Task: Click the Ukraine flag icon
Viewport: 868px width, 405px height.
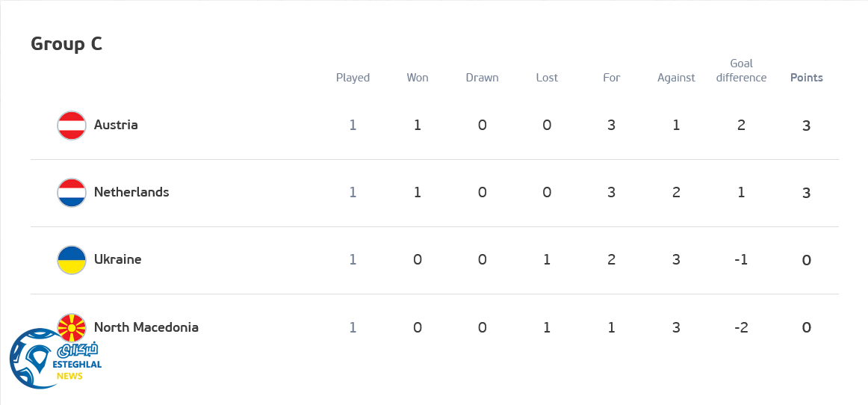Action: pos(72,260)
